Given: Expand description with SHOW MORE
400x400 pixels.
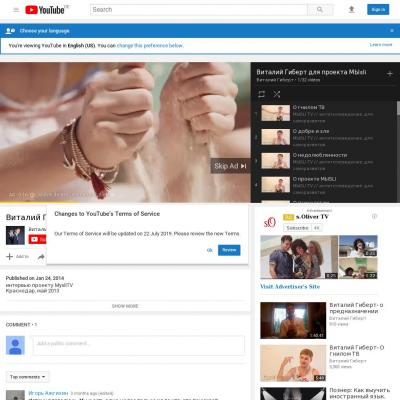Looking at the screenshot, I should [x=125, y=306].
